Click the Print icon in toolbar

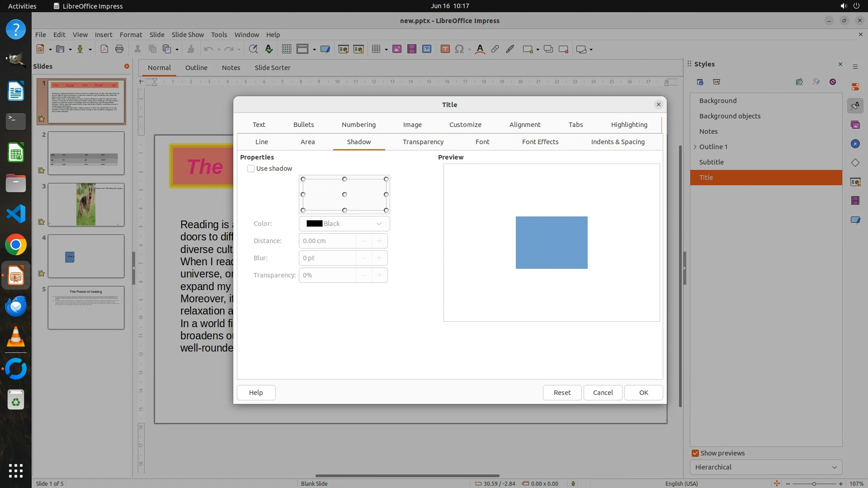click(x=119, y=49)
